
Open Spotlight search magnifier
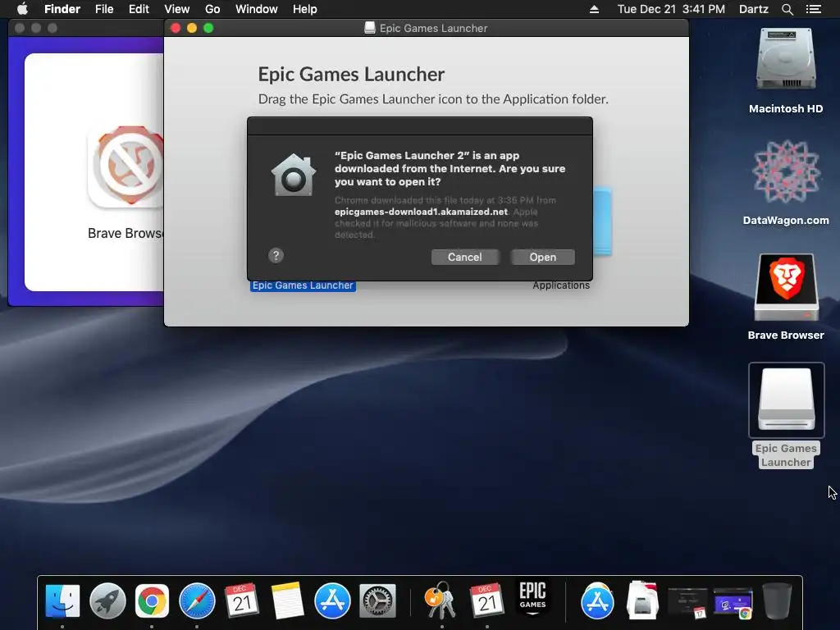pos(787,9)
